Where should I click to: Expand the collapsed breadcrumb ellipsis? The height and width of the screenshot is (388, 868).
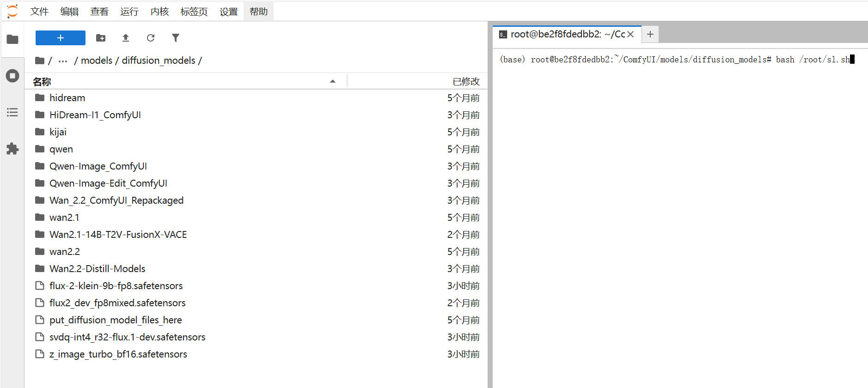coord(63,61)
